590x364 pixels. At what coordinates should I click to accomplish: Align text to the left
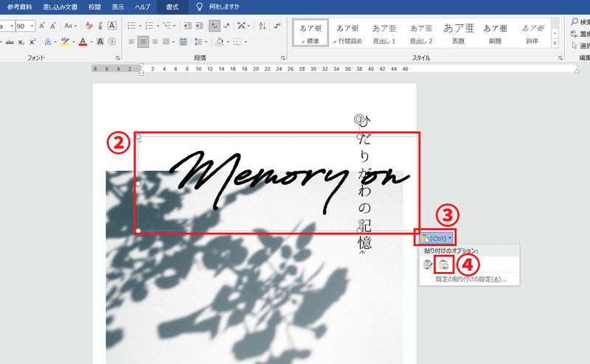[131, 41]
